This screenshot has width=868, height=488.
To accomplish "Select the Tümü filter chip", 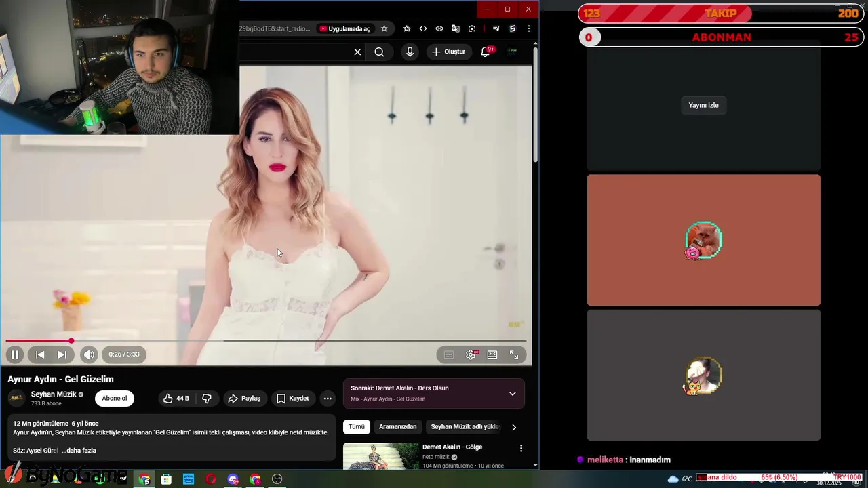I will point(357,427).
